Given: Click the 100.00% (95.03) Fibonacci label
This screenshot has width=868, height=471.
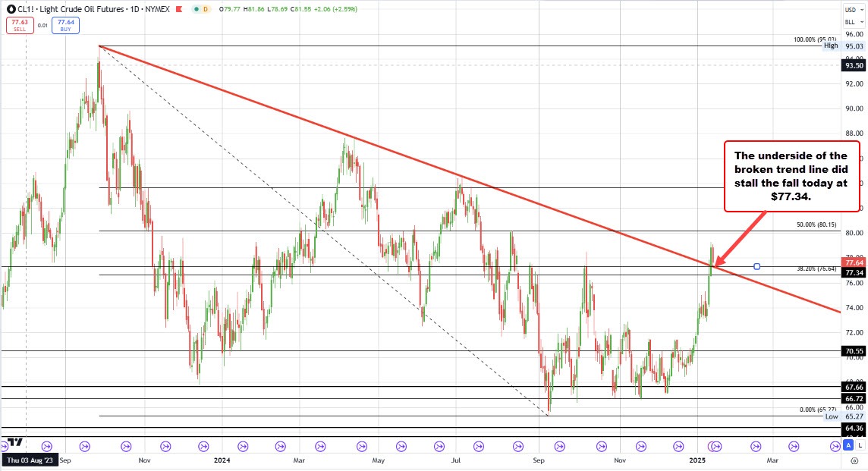Looking at the screenshot, I should tap(815, 40).
